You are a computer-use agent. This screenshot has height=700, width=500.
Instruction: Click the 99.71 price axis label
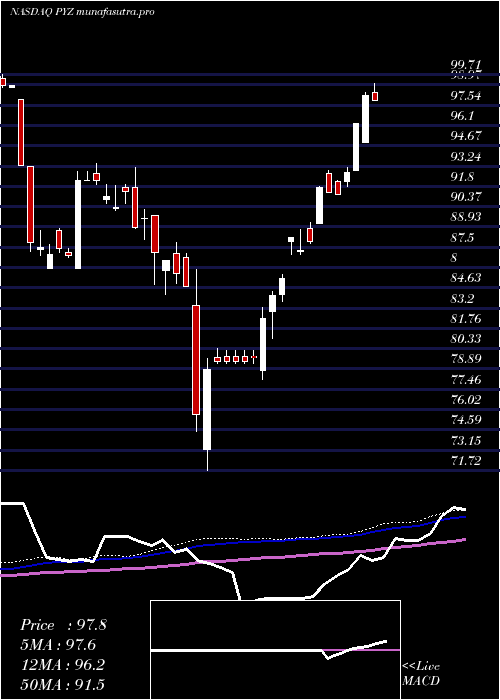point(466,67)
